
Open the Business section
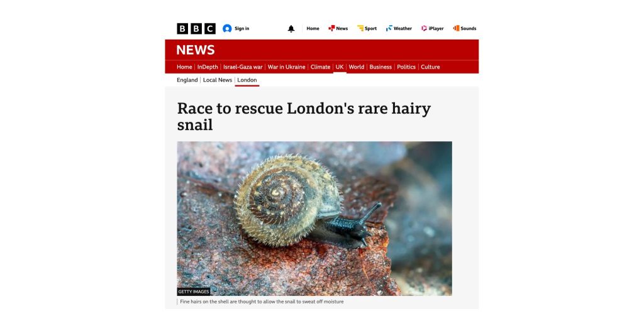380,67
